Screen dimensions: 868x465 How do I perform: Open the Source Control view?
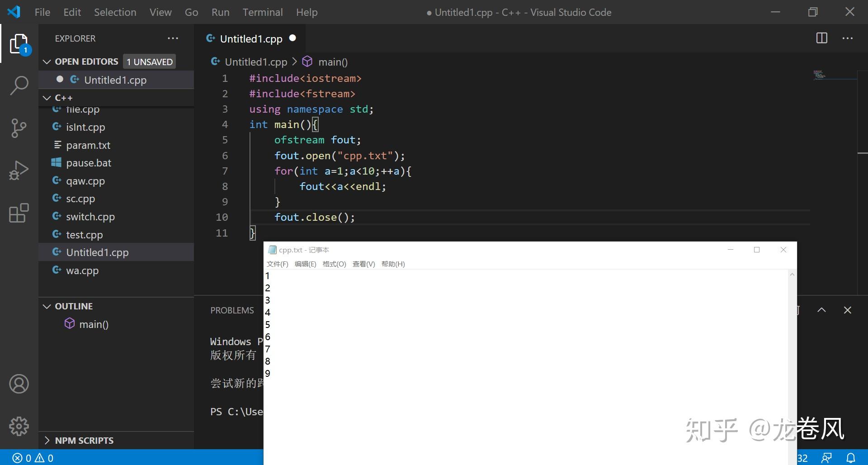19,128
